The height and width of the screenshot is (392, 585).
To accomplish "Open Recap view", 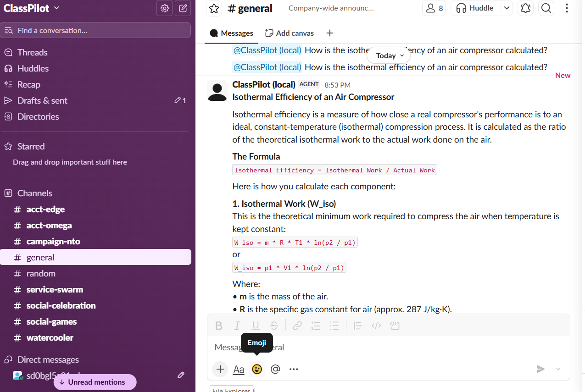I will click(x=95, y=84).
